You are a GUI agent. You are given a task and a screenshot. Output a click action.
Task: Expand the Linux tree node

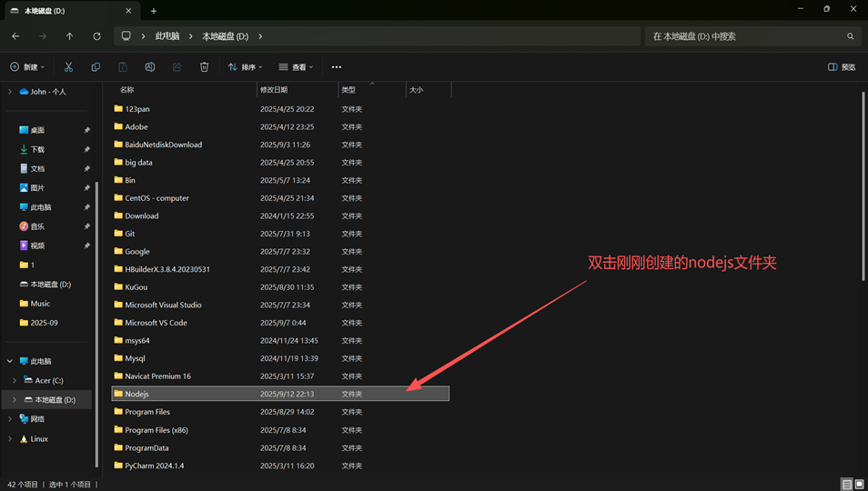tap(9, 438)
